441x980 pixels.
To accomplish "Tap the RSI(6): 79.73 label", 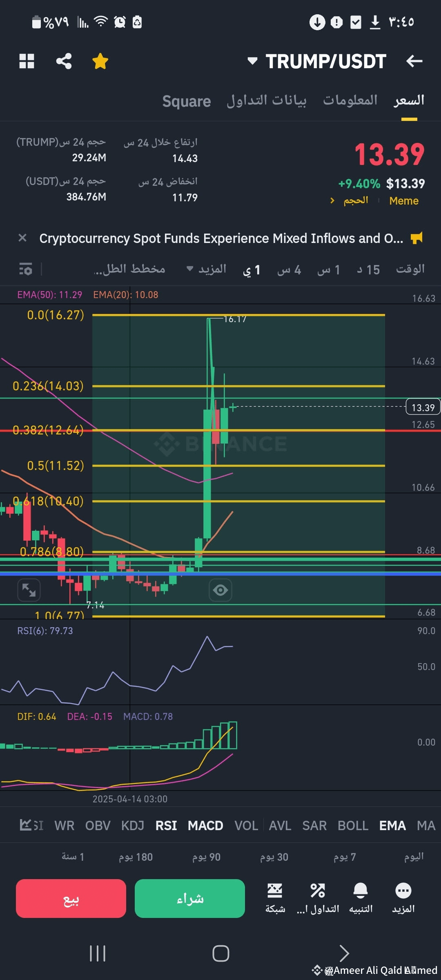I will point(45,631).
